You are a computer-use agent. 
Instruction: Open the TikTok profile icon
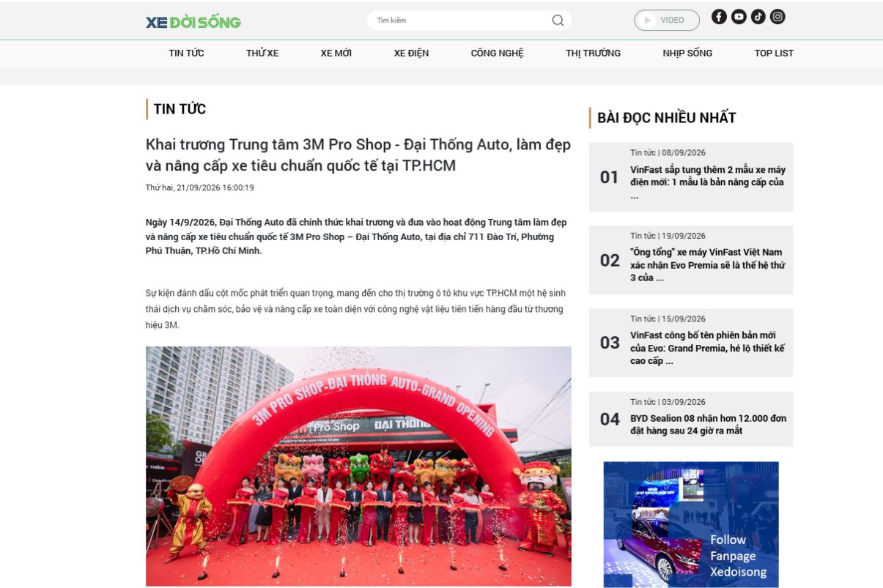click(x=758, y=17)
